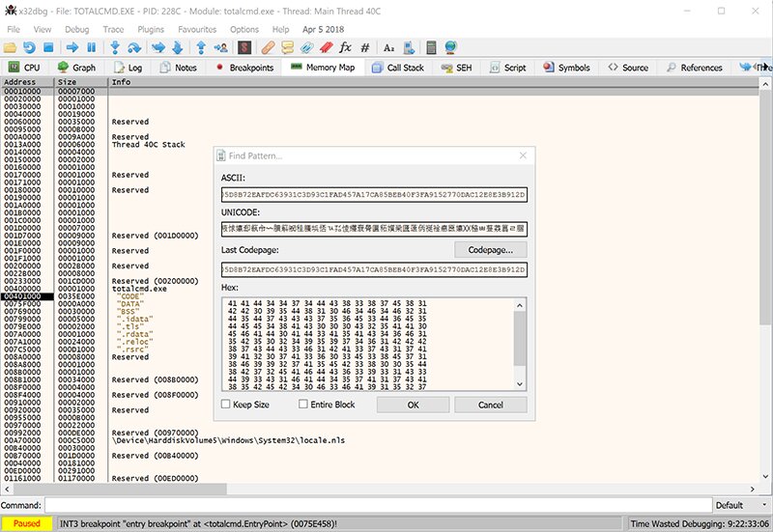Click the blue Stop debugging icon
This screenshot has height=532, width=773.
click(x=48, y=47)
